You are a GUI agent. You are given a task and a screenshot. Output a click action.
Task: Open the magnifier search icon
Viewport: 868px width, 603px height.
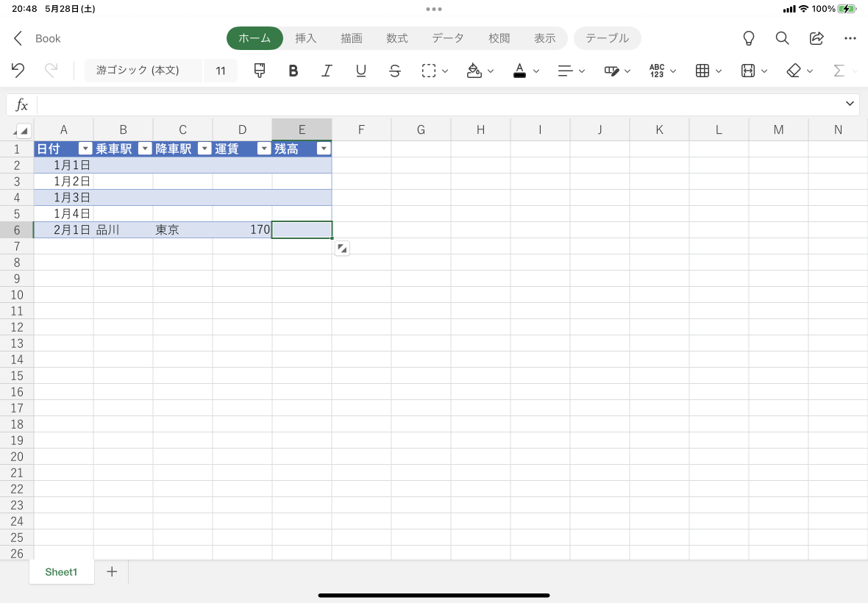point(782,38)
